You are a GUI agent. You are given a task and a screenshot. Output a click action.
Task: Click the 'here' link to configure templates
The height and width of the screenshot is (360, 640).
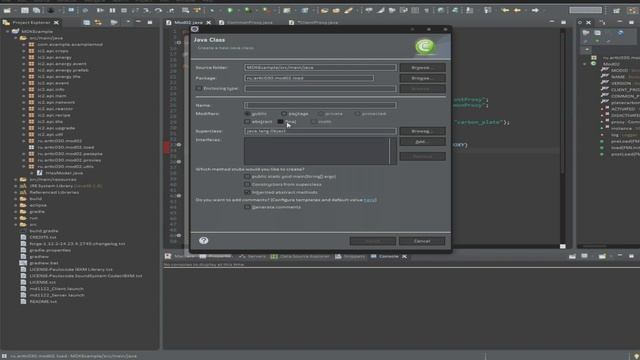(x=370, y=200)
